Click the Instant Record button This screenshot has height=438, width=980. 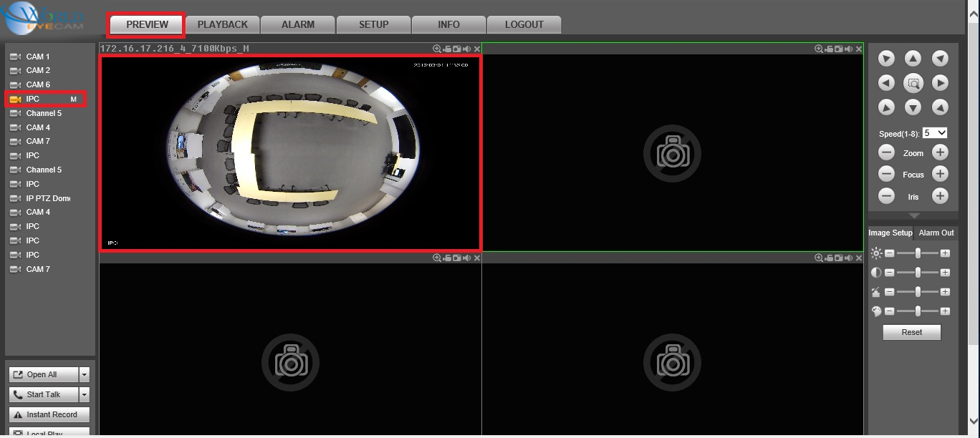(49, 414)
